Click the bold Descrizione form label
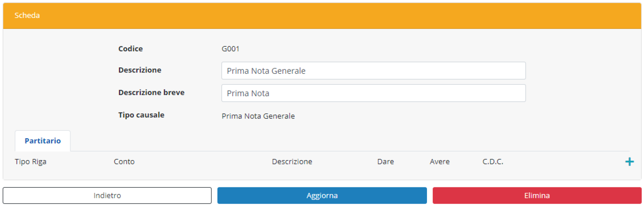 (x=139, y=70)
